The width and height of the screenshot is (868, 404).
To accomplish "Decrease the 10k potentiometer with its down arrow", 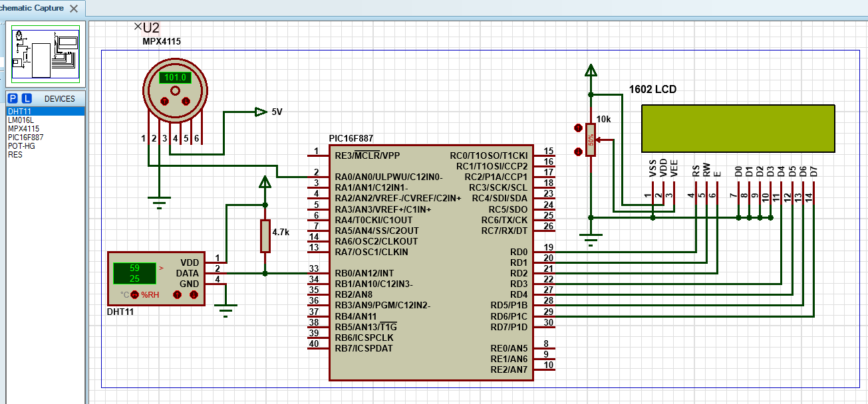I will tap(578, 151).
